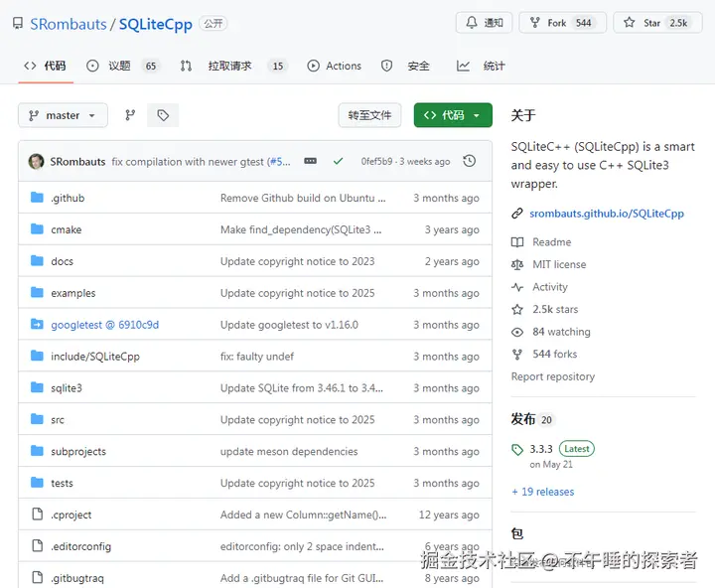Switch to the 代码 tab
This screenshot has width=715, height=588.
45,67
